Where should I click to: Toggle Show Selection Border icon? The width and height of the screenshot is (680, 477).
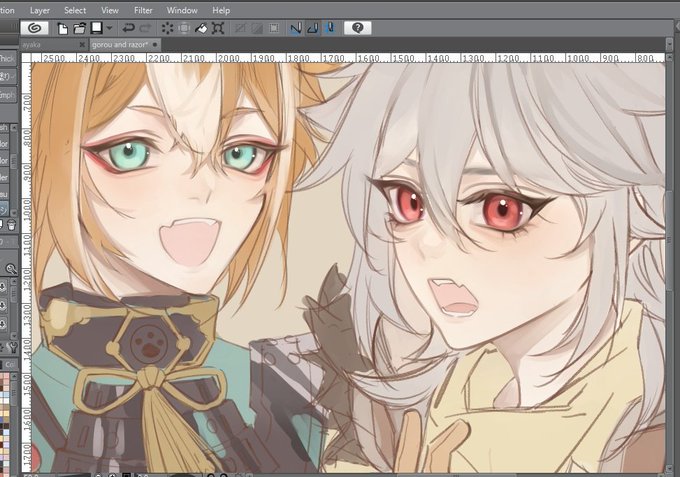point(274,29)
